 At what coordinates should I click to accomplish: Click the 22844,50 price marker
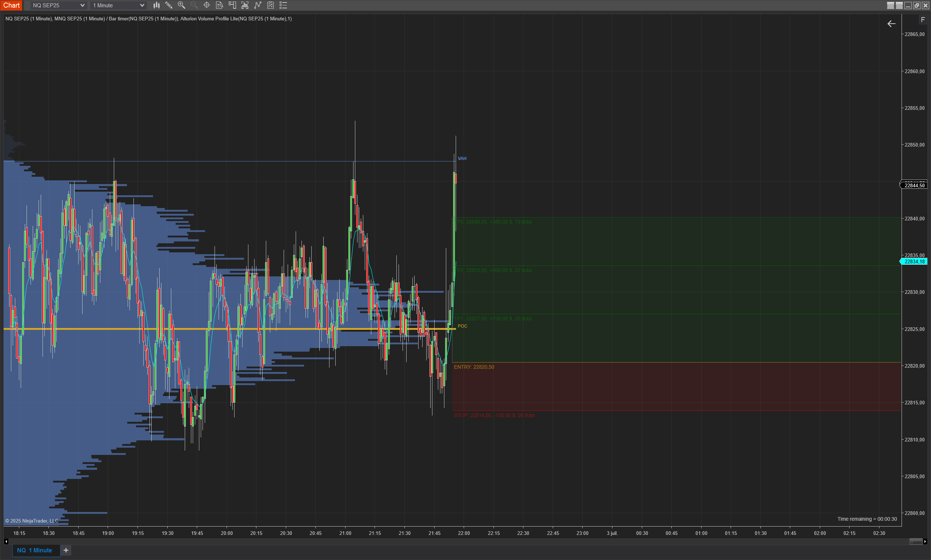tap(914, 185)
